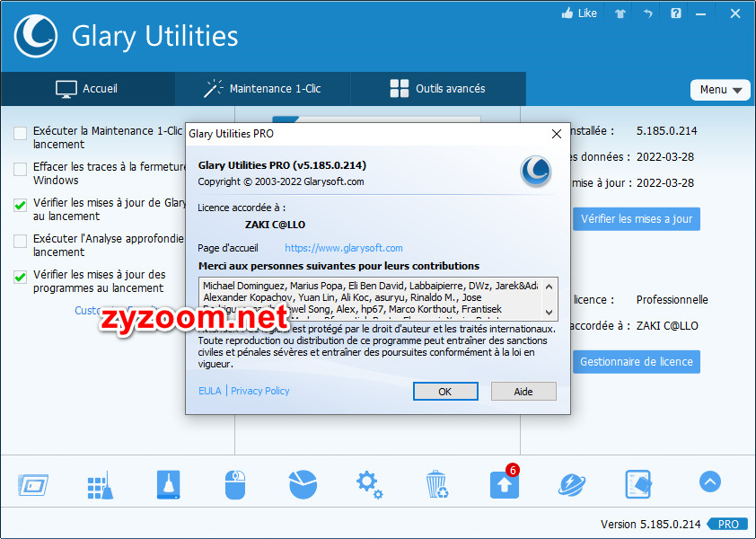Click the crescent logo inside About dialog
This screenshot has width=756, height=539.
(535, 171)
